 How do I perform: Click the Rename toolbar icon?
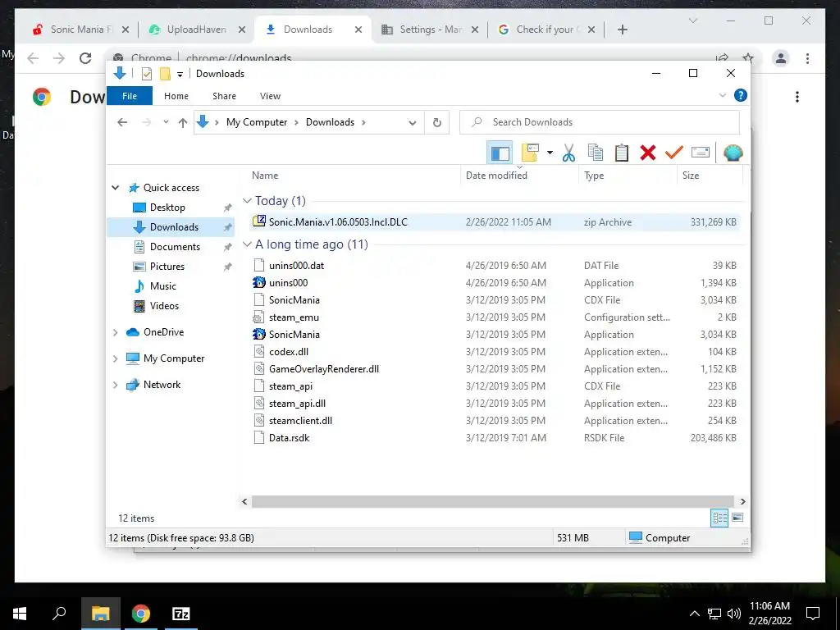(x=701, y=153)
